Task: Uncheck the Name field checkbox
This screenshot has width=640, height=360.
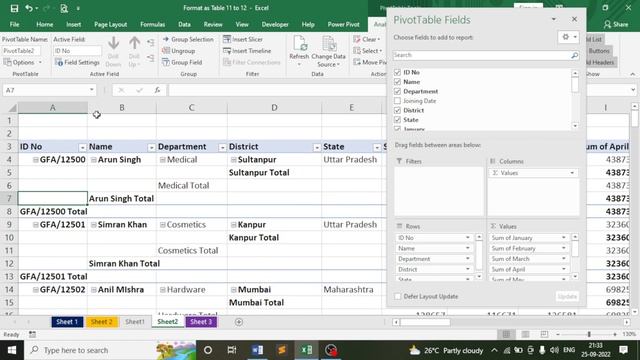Action: point(397,82)
